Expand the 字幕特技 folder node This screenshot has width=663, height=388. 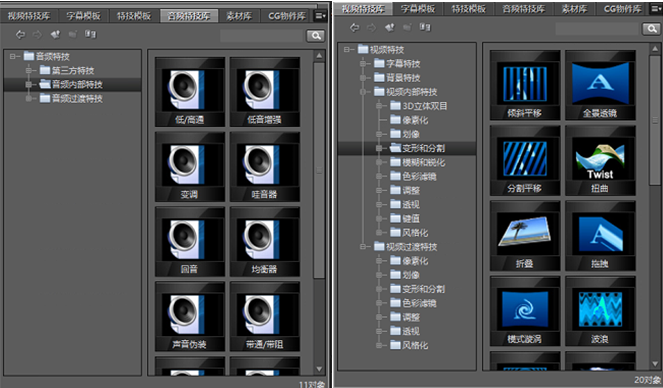click(363, 63)
